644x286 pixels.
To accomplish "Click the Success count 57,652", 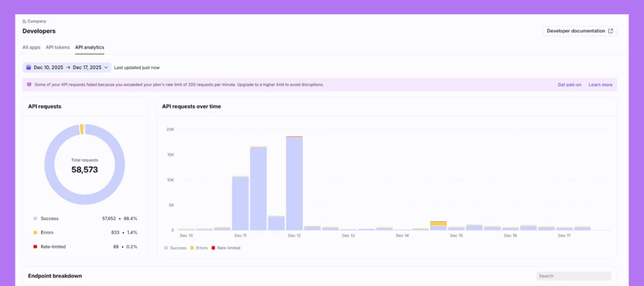I will tap(109, 218).
